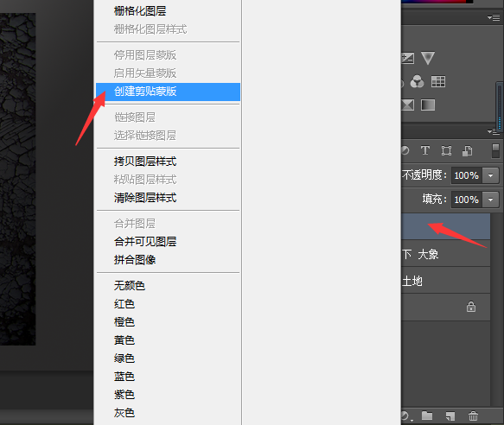504x425 pixels.
Task: Add a Gradient Map adjustment
Action: pyautogui.click(x=428, y=105)
